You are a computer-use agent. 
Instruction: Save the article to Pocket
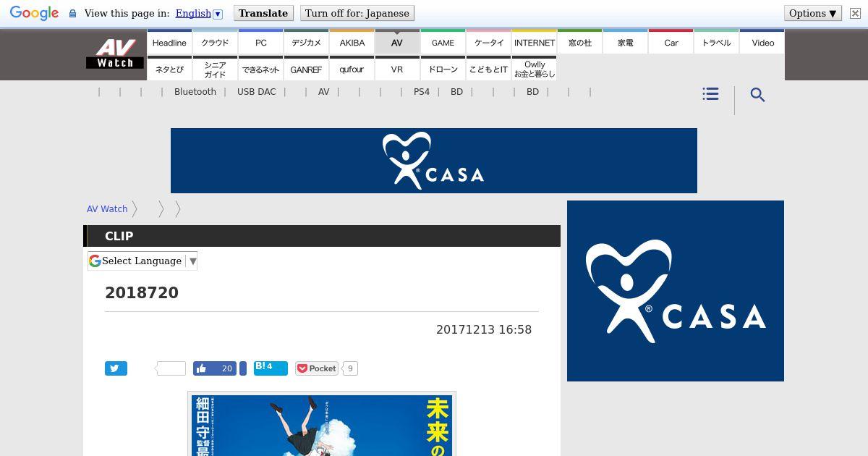317,368
